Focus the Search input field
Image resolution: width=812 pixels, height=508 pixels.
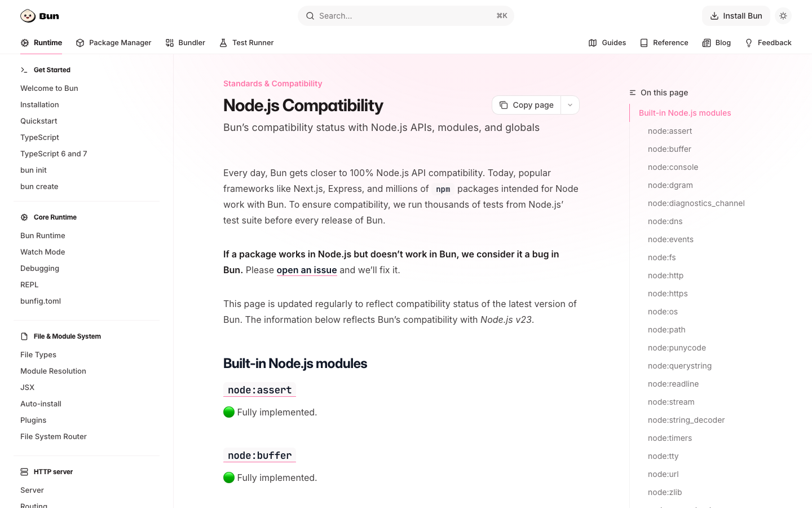tap(406, 16)
